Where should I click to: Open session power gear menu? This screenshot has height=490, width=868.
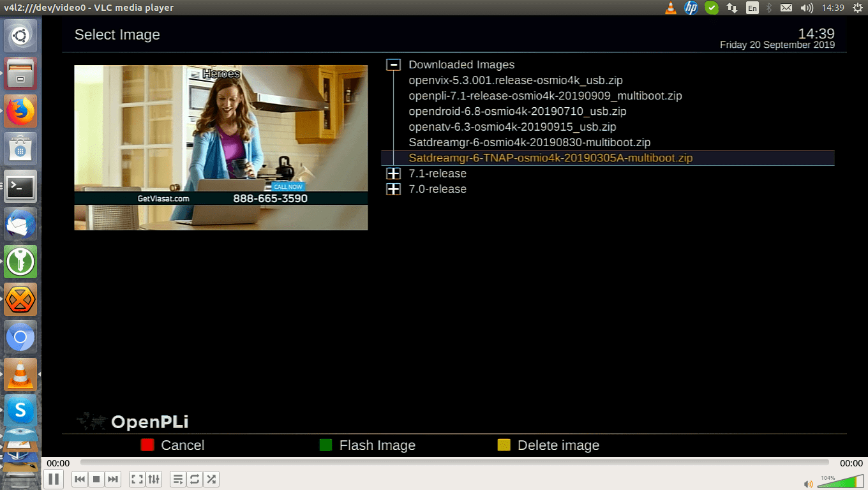click(x=857, y=8)
